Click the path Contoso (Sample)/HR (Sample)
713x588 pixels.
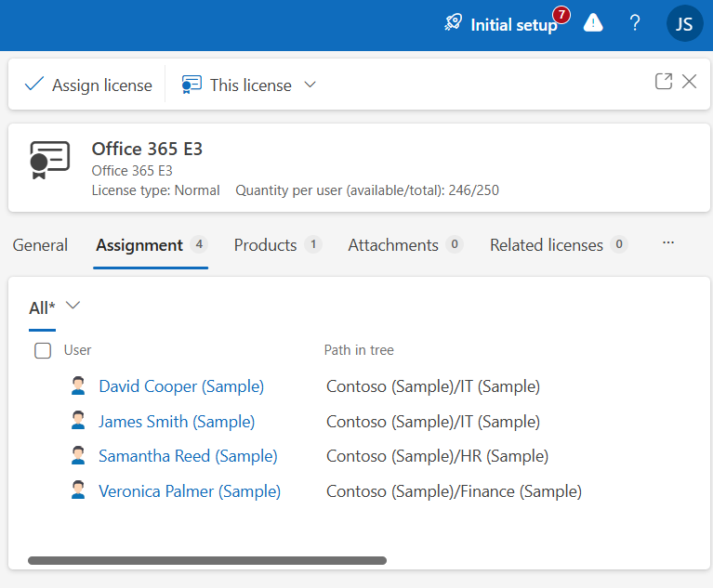tap(437, 456)
